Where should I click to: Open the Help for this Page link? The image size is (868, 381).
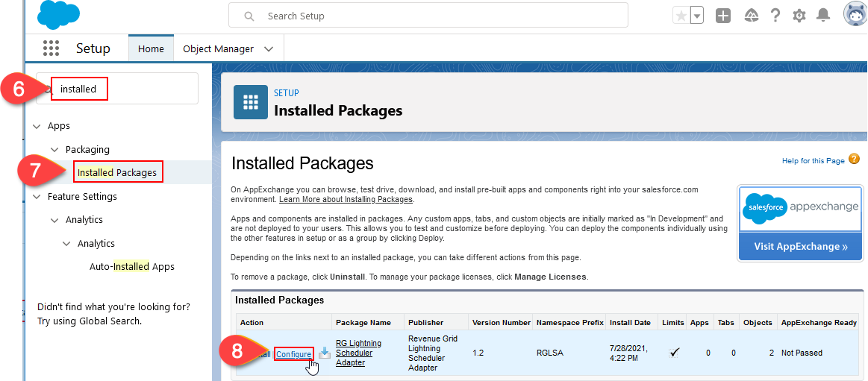click(814, 160)
